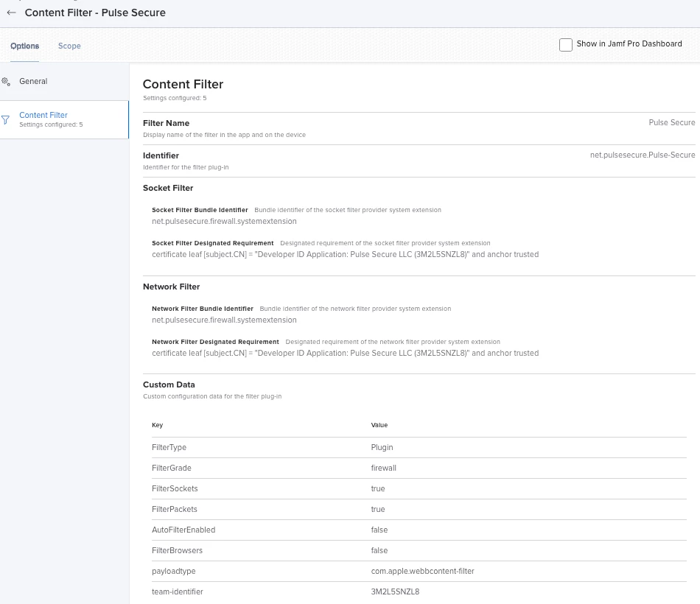This screenshot has height=604, width=700.
Task: Click the firewall value cell
Action: (x=383, y=468)
